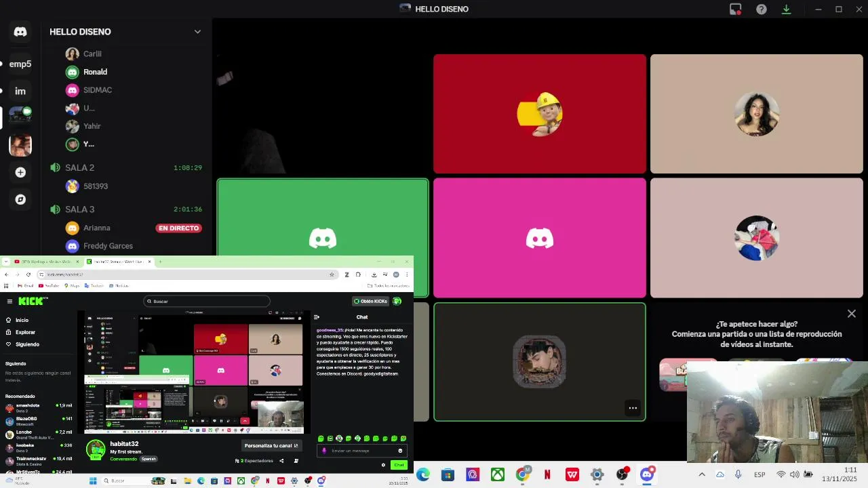Viewport: 868px width, 488px height.
Task: Open Noticias bookmark
Action: [119, 286]
